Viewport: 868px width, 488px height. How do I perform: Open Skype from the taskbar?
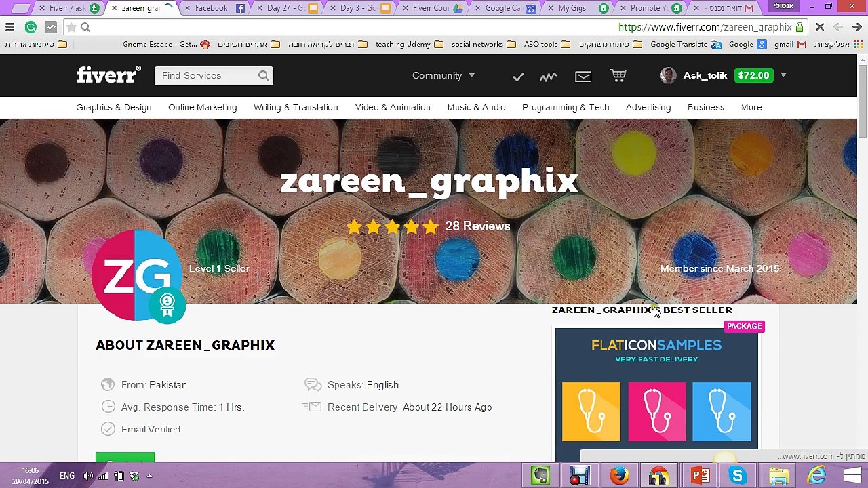[x=738, y=475]
